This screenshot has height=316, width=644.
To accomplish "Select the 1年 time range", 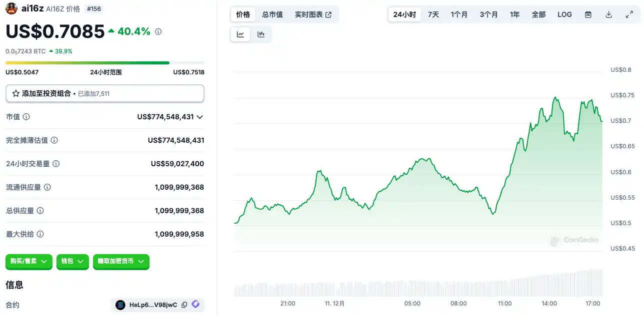I will tap(514, 14).
